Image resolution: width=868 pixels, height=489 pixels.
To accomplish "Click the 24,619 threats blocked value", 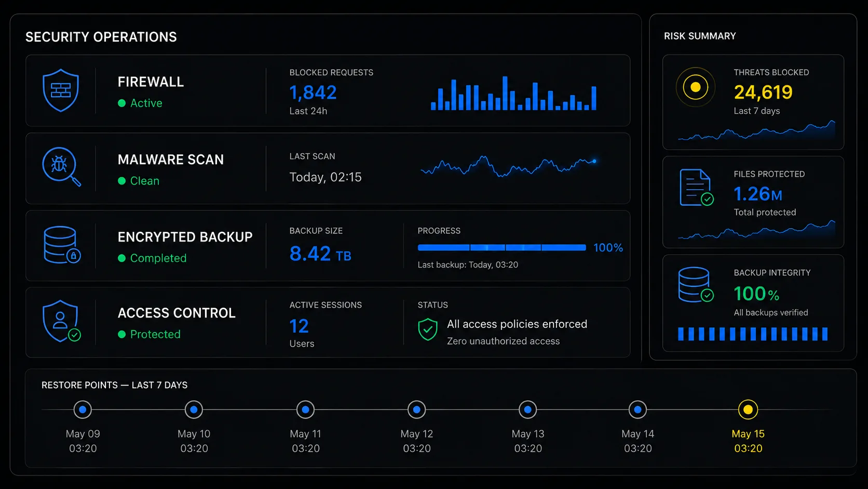I will click(763, 92).
